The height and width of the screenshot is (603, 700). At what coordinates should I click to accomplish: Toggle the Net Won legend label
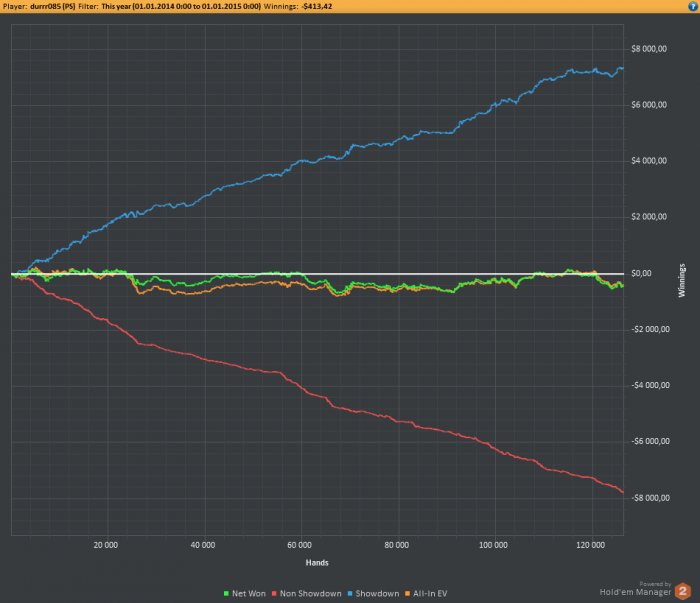click(249, 594)
